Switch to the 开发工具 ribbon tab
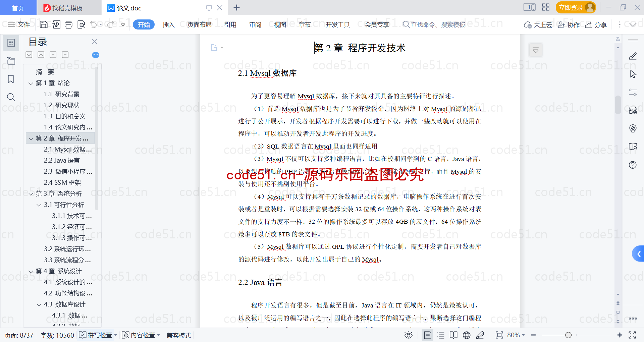Screen dimensions: 644x342 [337, 24]
